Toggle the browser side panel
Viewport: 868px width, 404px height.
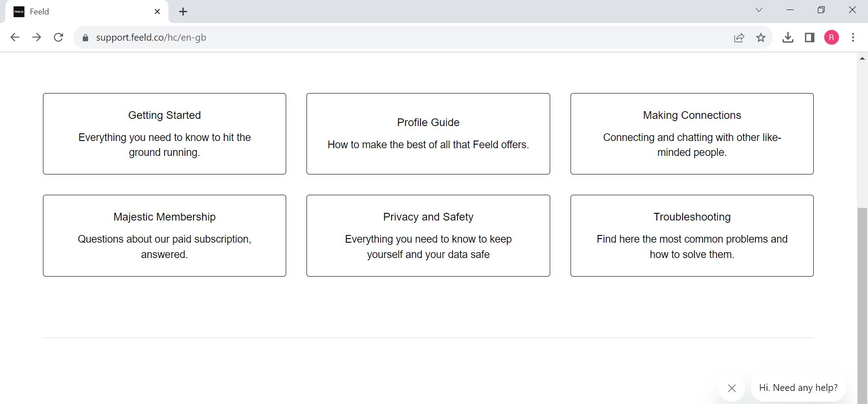pos(810,38)
